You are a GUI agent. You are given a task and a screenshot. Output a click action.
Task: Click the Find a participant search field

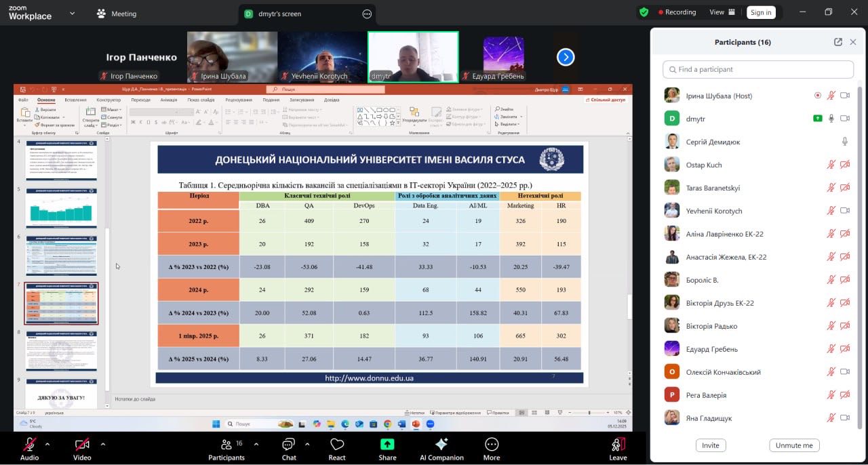tap(758, 69)
